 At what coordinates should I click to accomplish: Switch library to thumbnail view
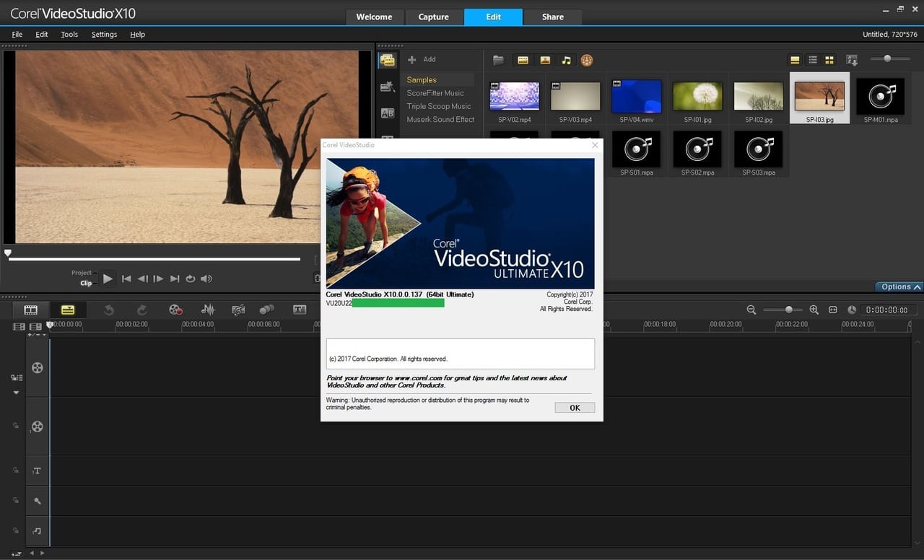[829, 60]
